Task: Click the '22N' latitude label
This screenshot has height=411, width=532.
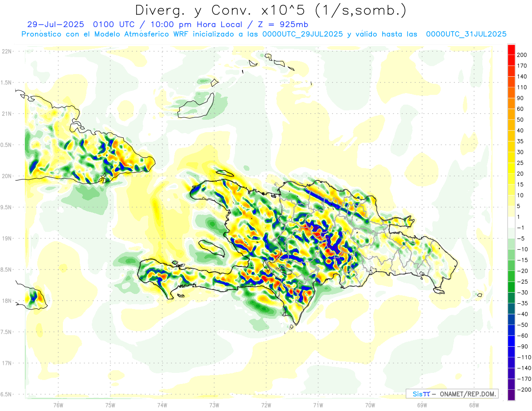Action: coord(6,51)
